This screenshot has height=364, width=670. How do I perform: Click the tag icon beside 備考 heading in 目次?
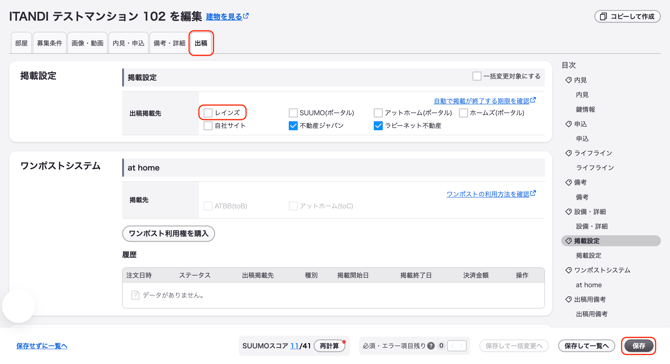click(568, 182)
